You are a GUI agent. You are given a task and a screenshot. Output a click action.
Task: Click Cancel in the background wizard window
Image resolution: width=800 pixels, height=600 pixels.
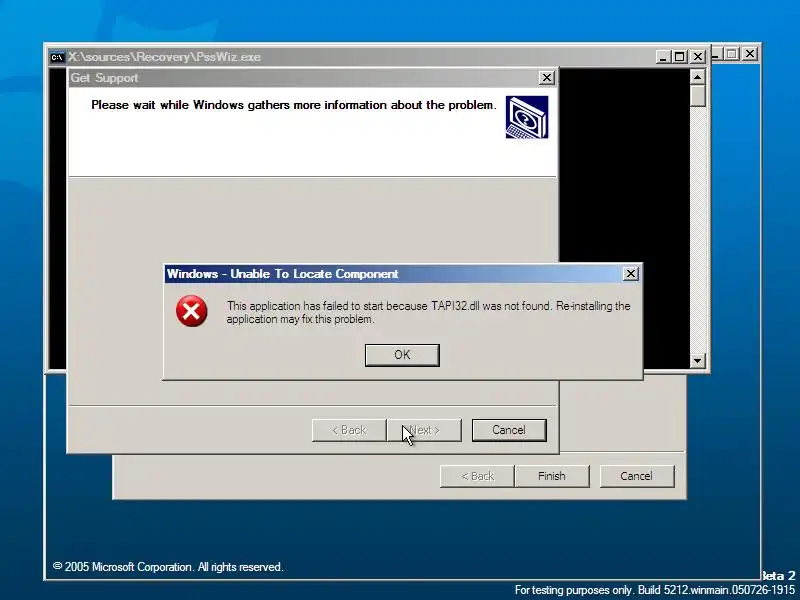637,476
